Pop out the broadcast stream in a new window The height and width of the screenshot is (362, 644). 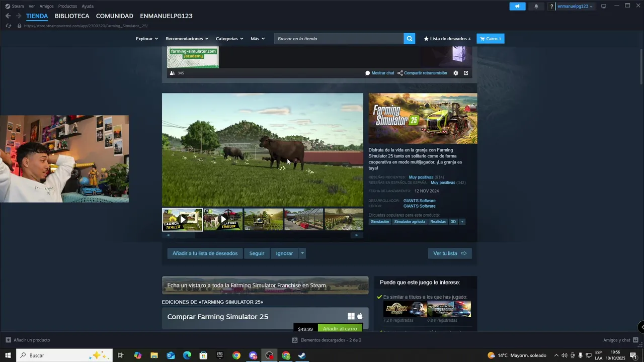(x=466, y=73)
